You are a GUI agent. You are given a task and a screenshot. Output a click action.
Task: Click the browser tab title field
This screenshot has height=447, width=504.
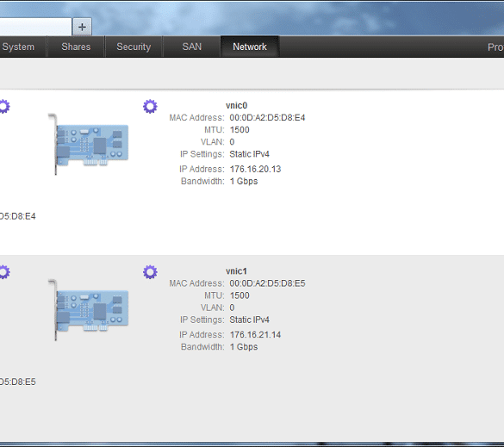point(35,27)
